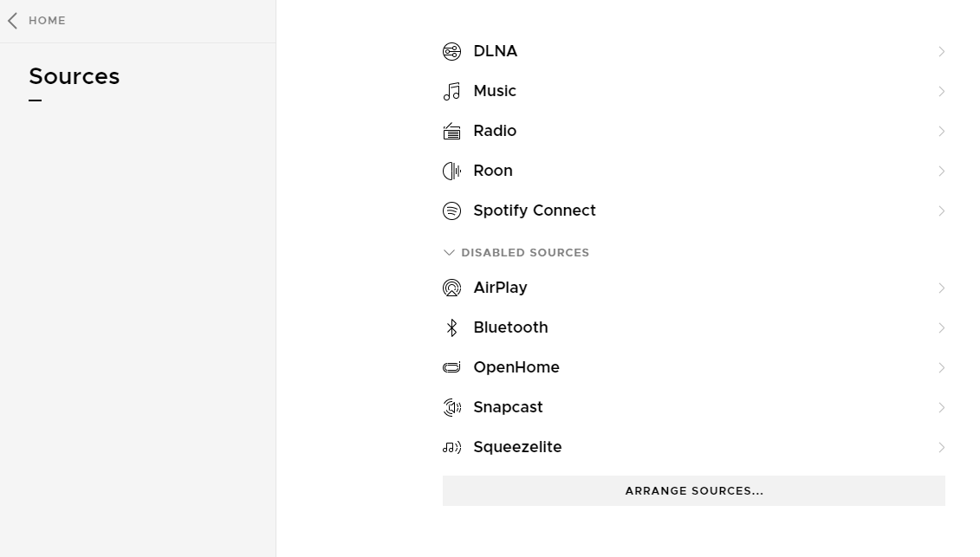The width and height of the screenshot is (980, 557).
Task: Click the Snapcast source icon
Action: tap(451, 408)
